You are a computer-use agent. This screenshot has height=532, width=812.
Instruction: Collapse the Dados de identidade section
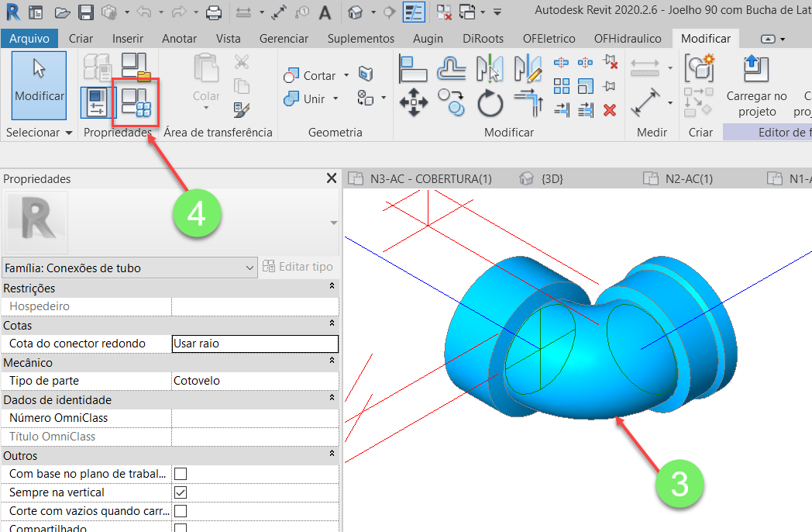tap(332, 399)
